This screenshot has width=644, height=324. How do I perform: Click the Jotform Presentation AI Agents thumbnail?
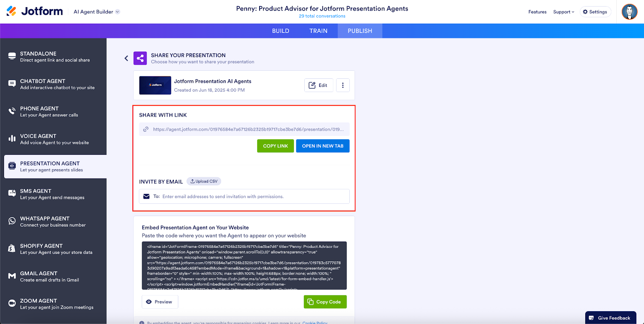point(155,85)
